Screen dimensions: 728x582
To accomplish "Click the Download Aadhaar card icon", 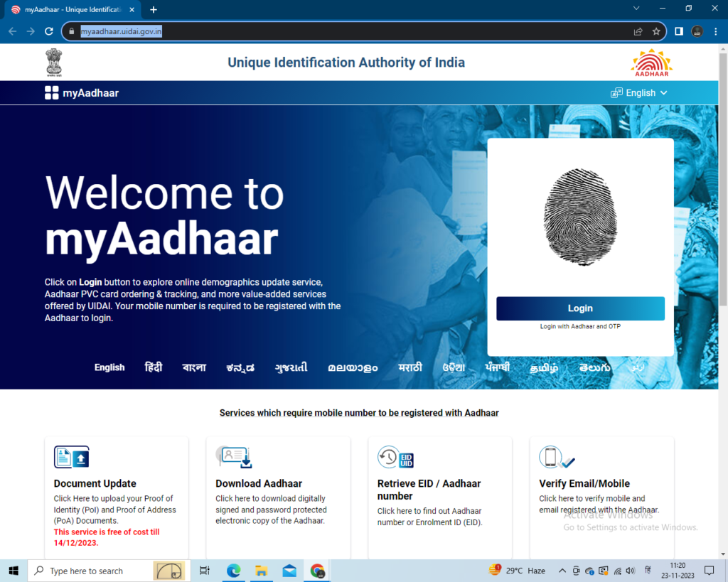I will [x=234, y=457].
